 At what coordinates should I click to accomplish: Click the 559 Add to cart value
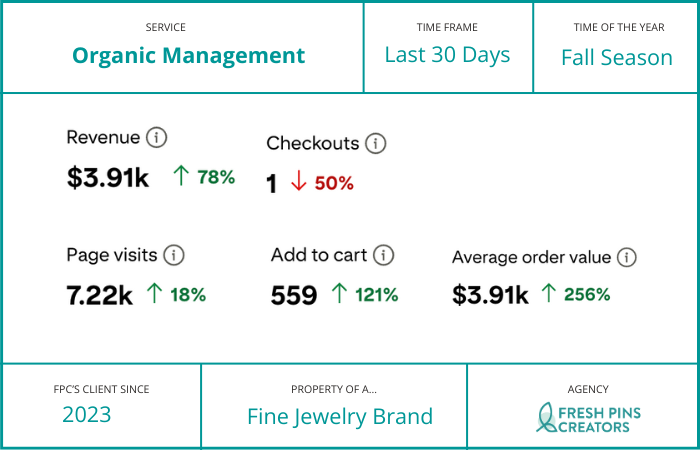(294, 295)
